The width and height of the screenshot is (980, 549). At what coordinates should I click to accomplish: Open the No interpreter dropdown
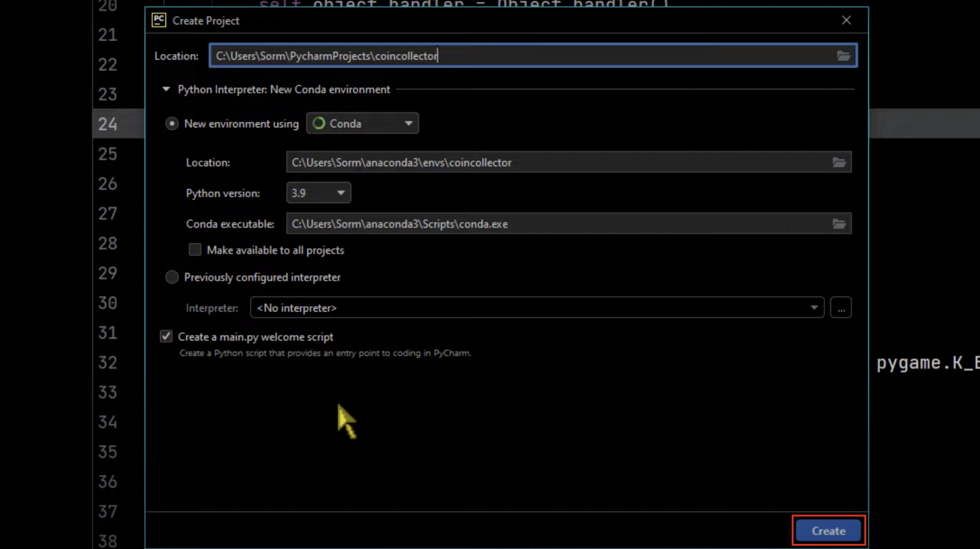(537, 307)
